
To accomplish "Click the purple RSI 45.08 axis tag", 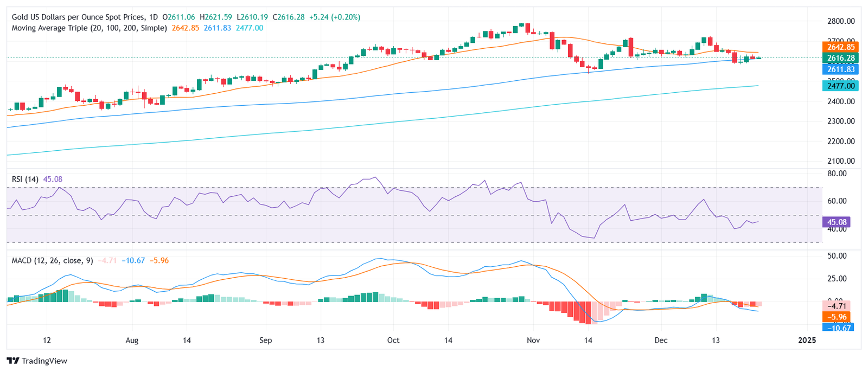I will pyautogui.click(x=837, y=222).
